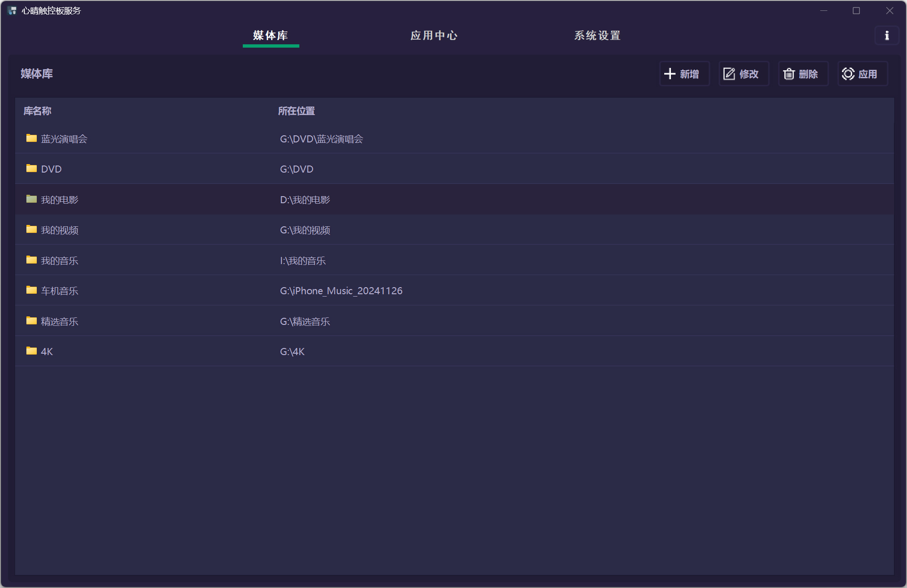The image size is (907, 588).
Task: Click the DVD library folder icon
Action: (x=32, y=168)
